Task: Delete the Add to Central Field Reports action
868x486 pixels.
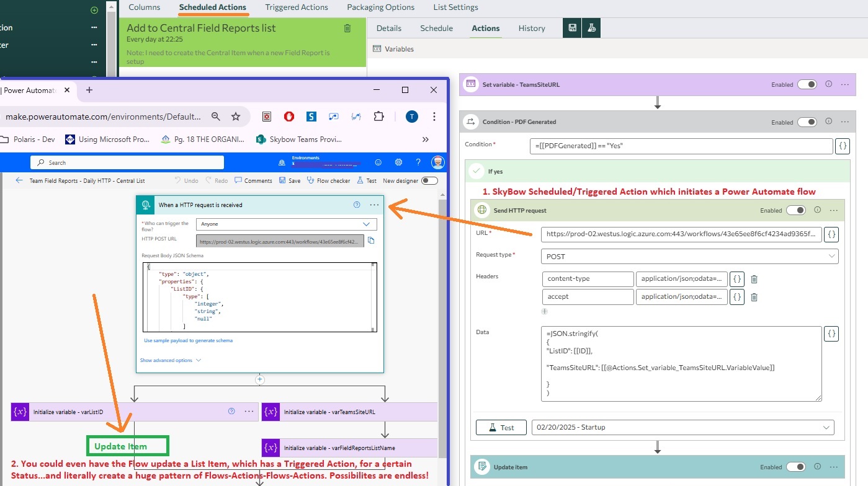Action: pos(347,28)
